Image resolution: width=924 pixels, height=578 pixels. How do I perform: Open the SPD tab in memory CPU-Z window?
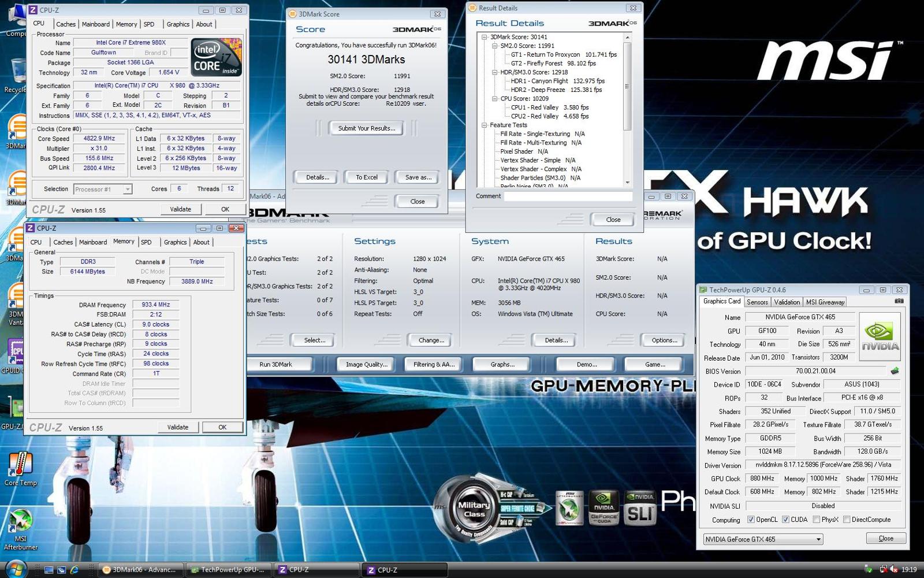(146, 242)
